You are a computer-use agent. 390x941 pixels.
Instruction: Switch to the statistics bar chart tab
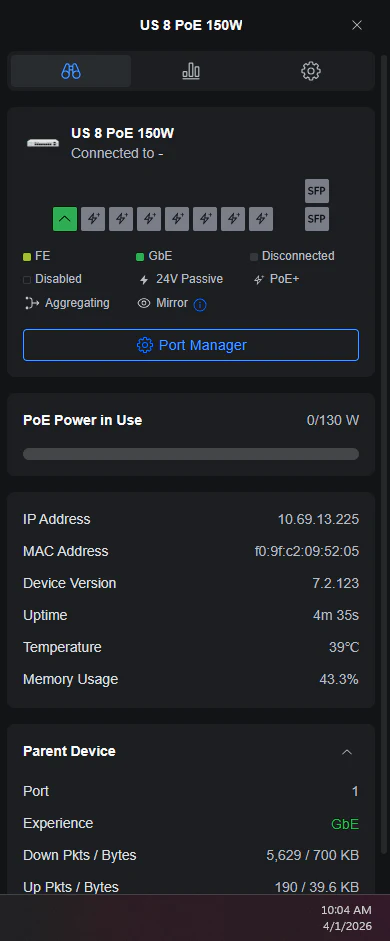coord(191,71)
